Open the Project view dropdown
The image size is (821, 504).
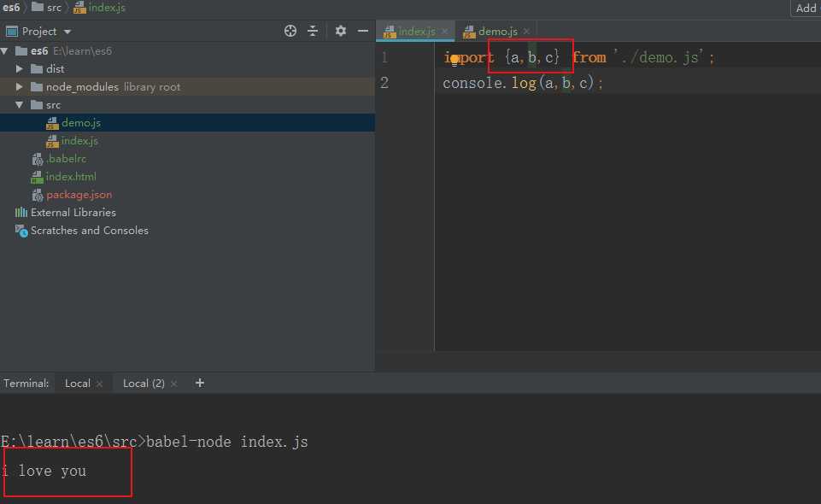coord(67,32)
